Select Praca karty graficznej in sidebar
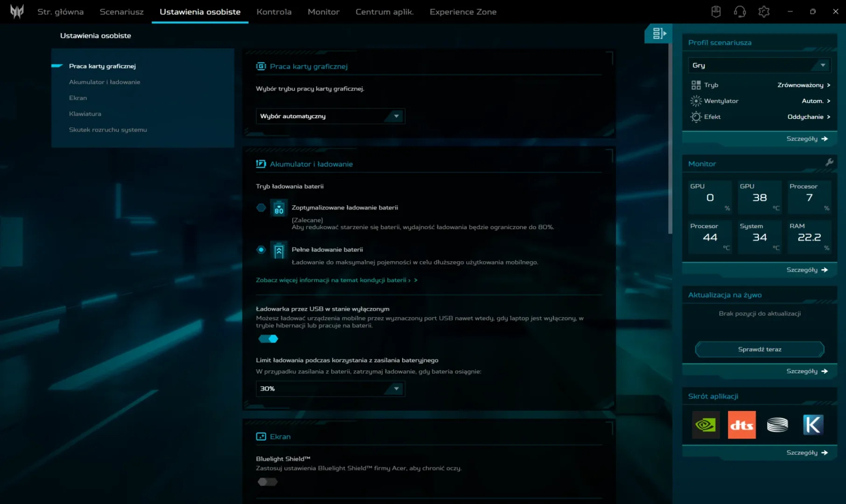The height and width of the screenshot is (504, 846). [x=102, y=66]
